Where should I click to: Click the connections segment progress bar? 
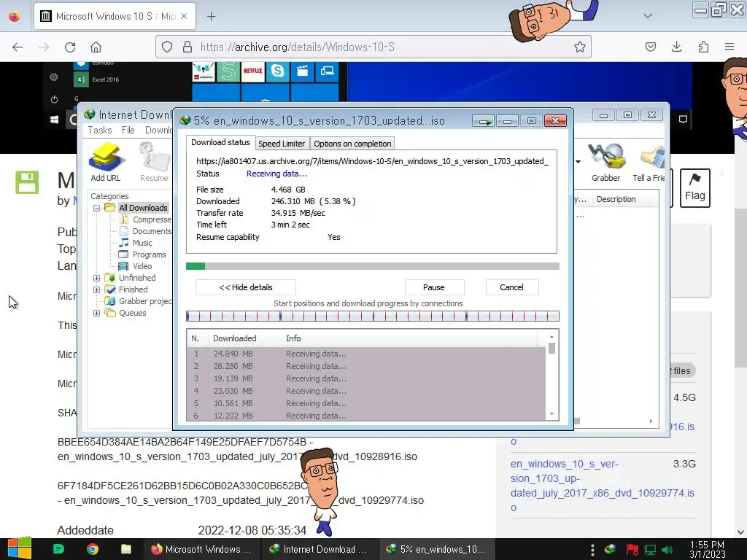373,316
